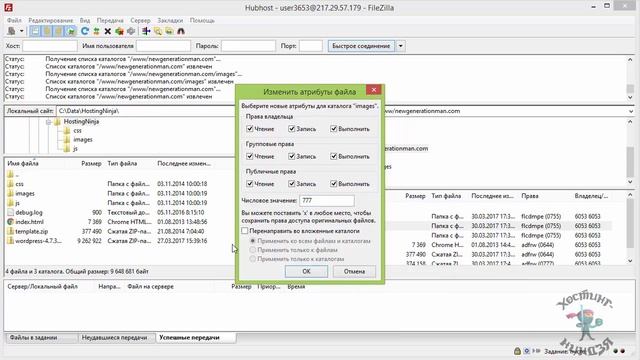Open the Site Manager icon

[x=11, y=31]
